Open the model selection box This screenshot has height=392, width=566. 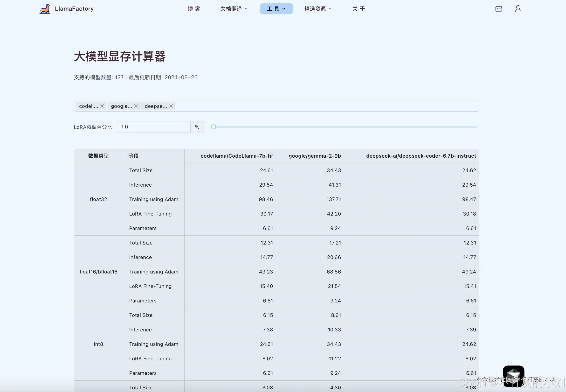coord(276,106)
